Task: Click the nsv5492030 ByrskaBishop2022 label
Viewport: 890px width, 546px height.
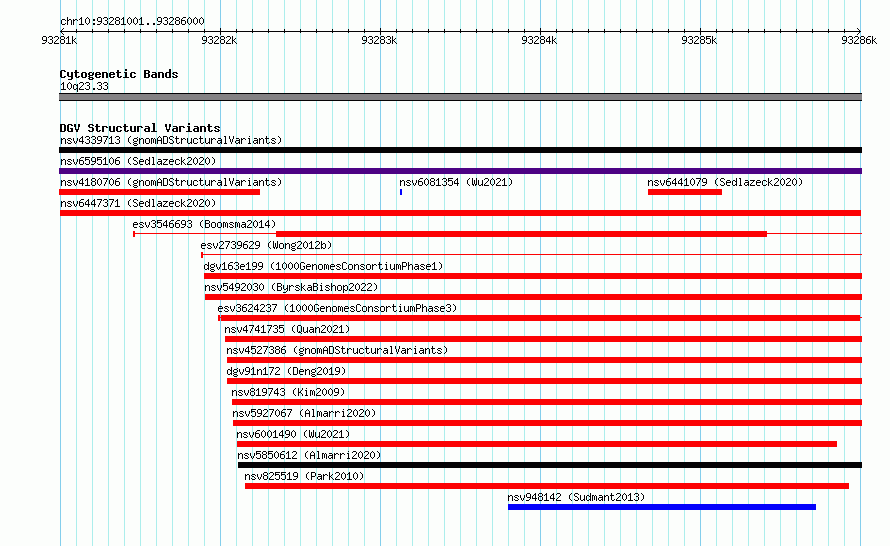Action: pos(291,287)
